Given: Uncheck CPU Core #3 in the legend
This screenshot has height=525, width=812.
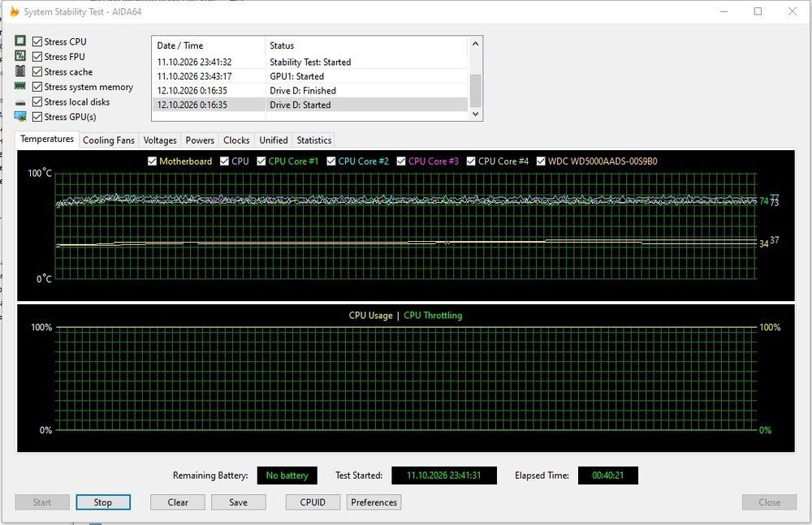Looking at the screenshot, I should (401, 161).
